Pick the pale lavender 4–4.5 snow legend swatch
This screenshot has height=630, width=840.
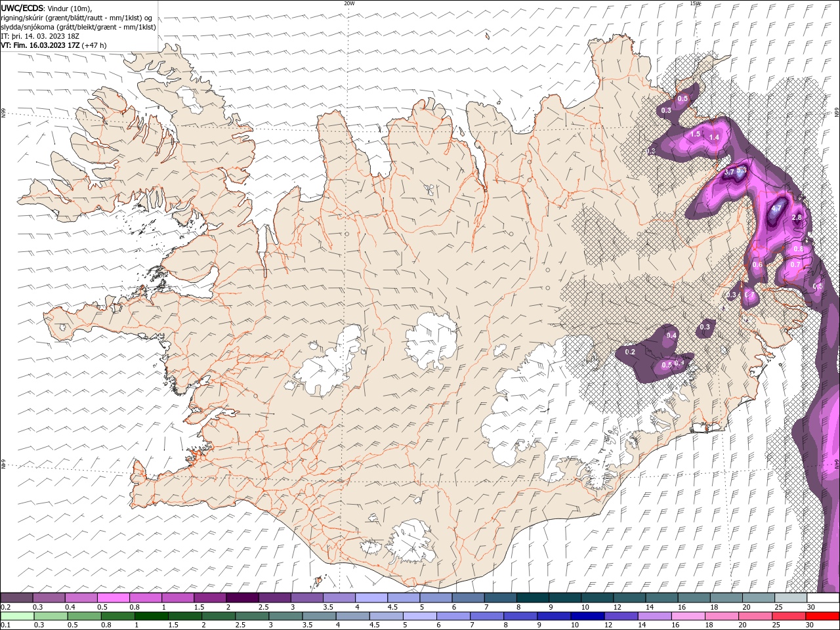(x=371, y=598)
